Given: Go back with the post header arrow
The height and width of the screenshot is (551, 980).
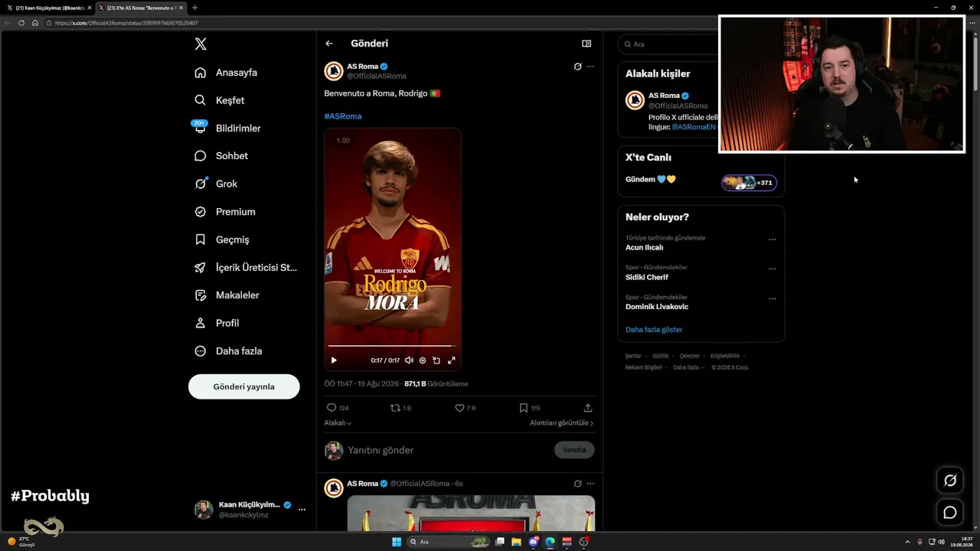Looking at the screenshot, I should [329, 44].
